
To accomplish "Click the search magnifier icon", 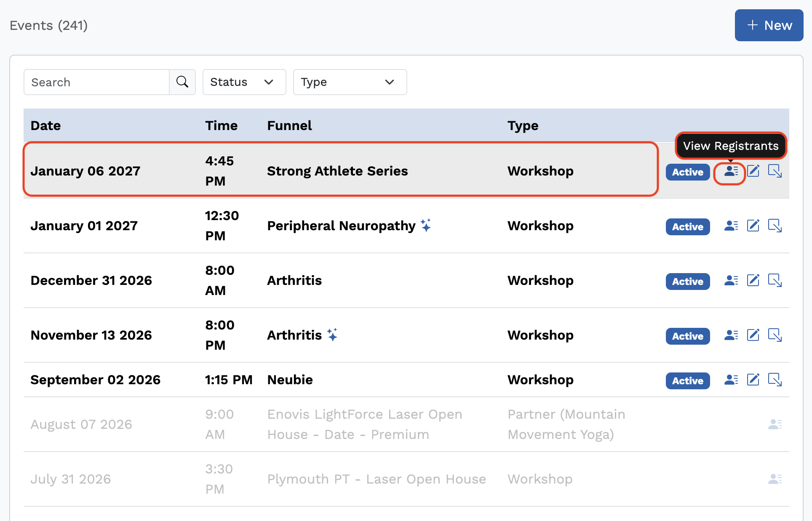I will pyautogui.click(x=182, y=82).
